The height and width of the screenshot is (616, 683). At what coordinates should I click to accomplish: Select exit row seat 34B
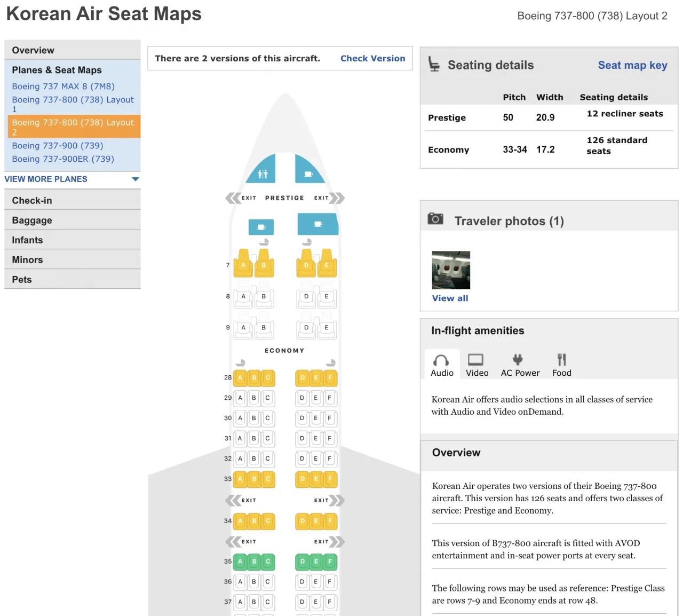pos(254,521)
